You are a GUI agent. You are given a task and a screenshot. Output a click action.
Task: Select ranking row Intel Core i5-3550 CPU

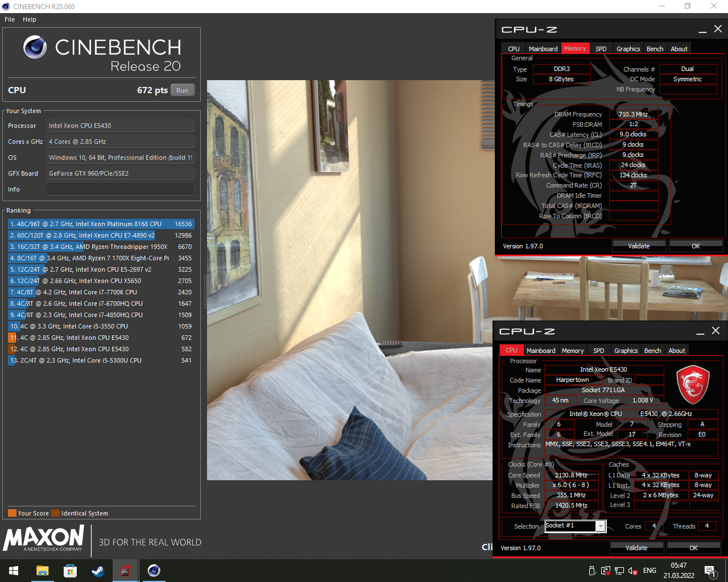pos(101,326)
